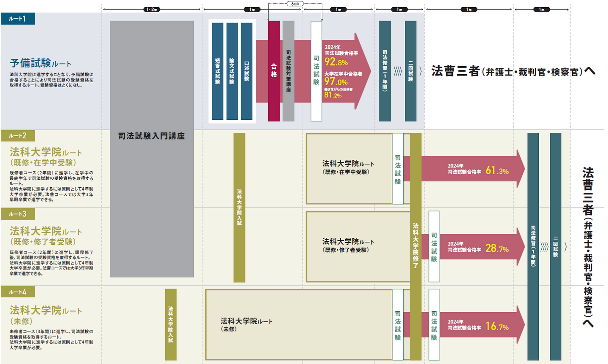Viewport: 608px width, 364px height.
Task: Select the 61.3% pass rate arrow
Action: click(473, 169)
